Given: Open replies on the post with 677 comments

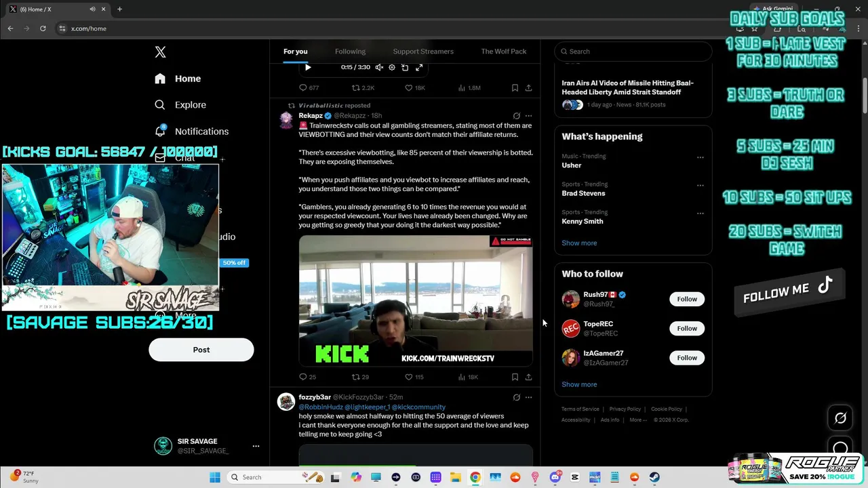Looking at the screenshot, I should coord(309,88).
